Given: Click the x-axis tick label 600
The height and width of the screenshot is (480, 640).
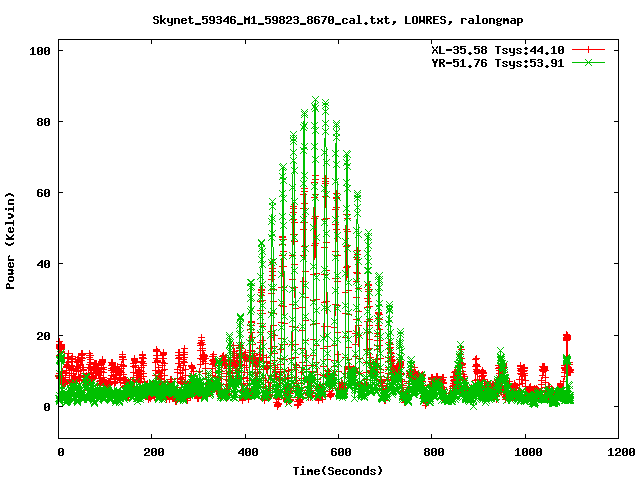Looking at the screenshot, I should click(x=341, y=452).
